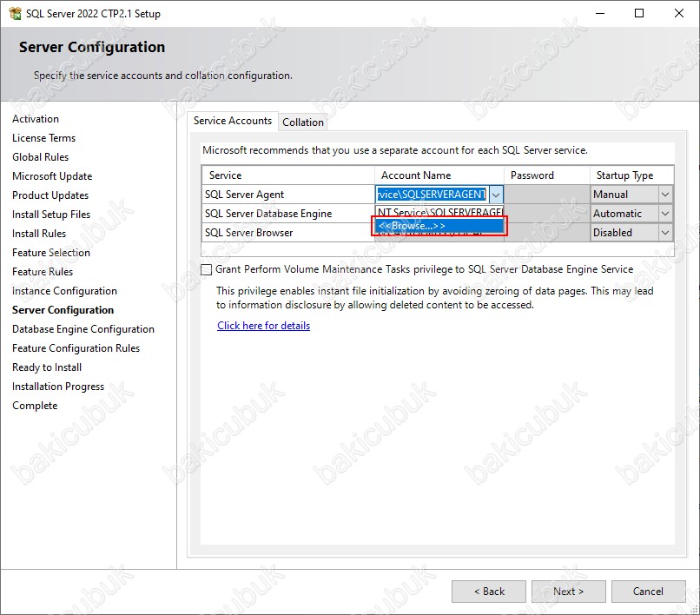
Task: Click the Back button
Action: [x=489, y=592]
